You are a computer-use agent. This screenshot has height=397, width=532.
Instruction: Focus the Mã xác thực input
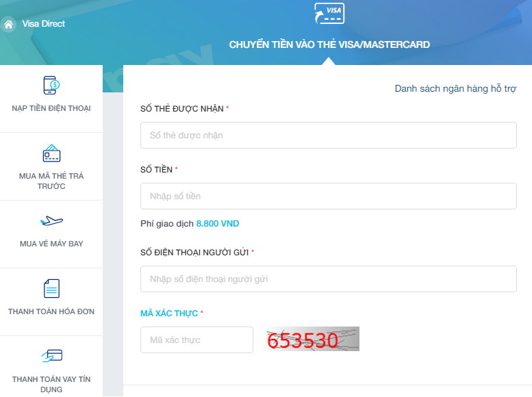tap(197, 340)
